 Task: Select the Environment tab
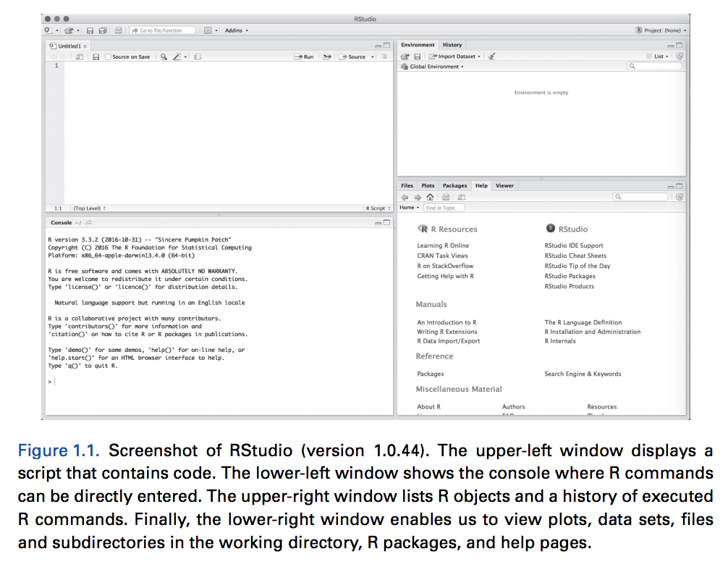[x=418, y=45]
